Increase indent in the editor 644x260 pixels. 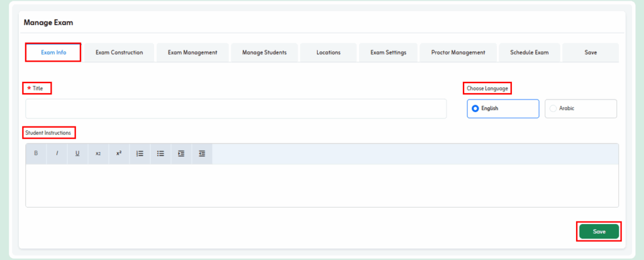(x=181, y=154)
